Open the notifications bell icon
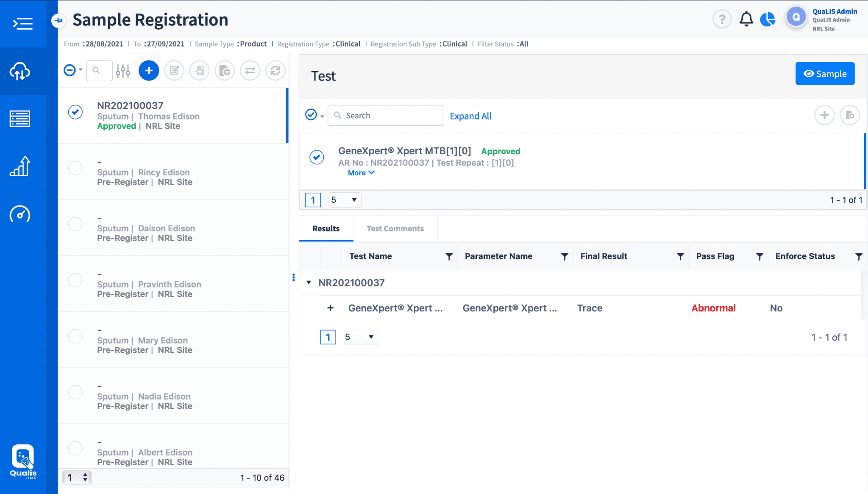The image size is (868, 494). coord(746,19)
